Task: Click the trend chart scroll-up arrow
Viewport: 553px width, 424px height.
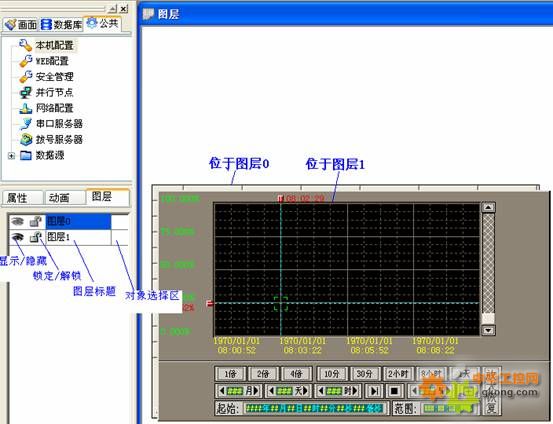Action: pyautogui.click(x=488, y=207)
